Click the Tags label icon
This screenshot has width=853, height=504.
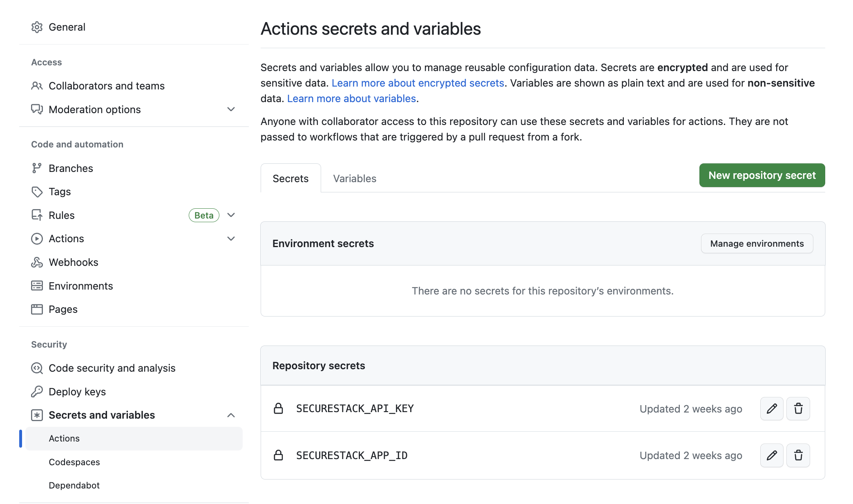click(37, 192)
